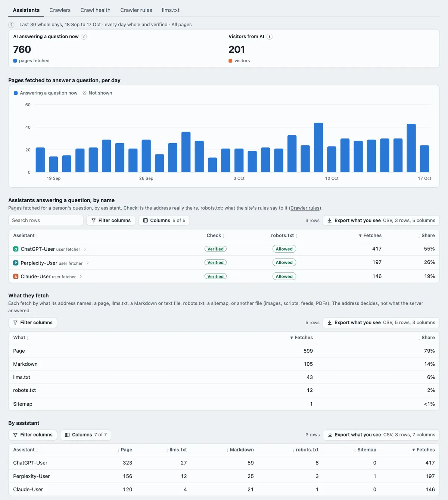
Task: Select the Assistants tab
Action: click(x=26, y=10)
